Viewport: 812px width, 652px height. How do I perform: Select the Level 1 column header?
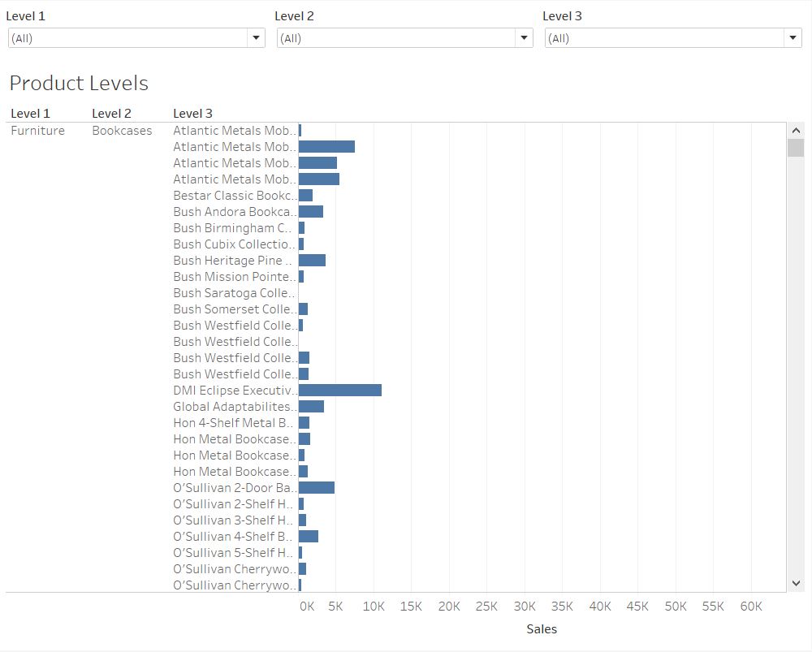coord(31,114)
